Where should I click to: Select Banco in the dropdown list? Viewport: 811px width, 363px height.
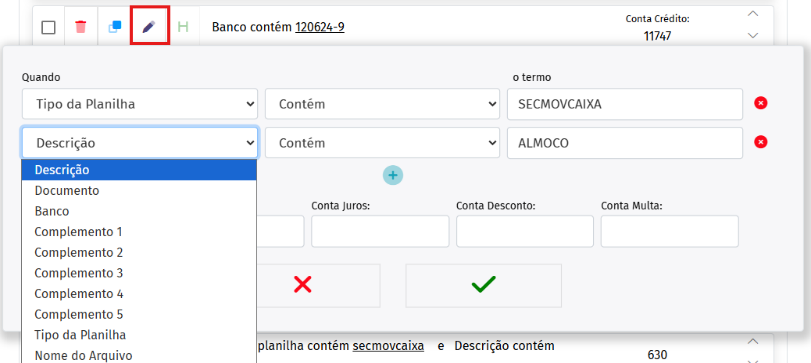pyautogui.click(x=139, y=211)
